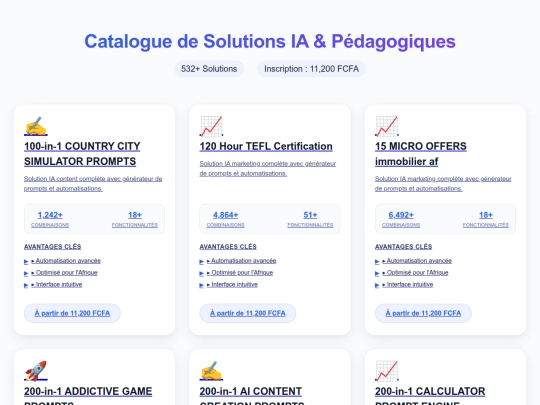This screenshot has height=405, width=540.
Task: Click Interface intuitive on COUNTRY CITY card
Action: pos(56,284)
